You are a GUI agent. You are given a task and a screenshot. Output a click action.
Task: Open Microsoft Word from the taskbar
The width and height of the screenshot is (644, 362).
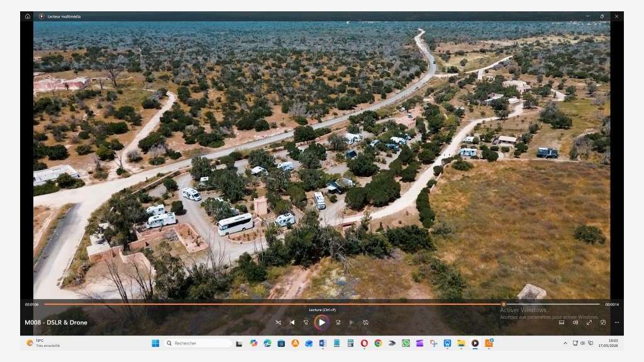click(323, 343)
